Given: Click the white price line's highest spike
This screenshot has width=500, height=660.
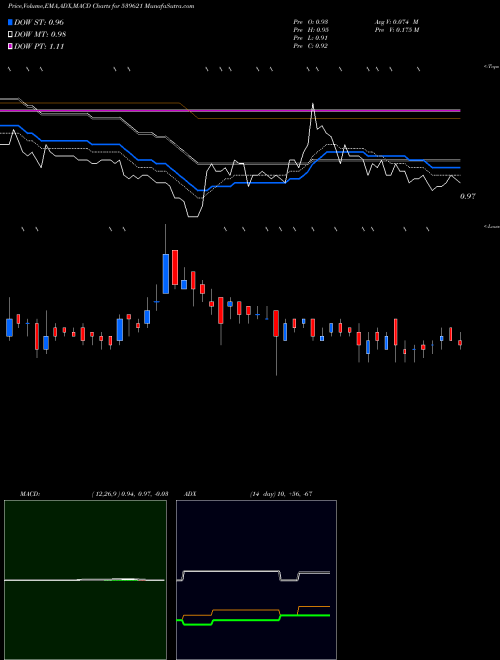Looking at the screenshot, I should 313,106.
